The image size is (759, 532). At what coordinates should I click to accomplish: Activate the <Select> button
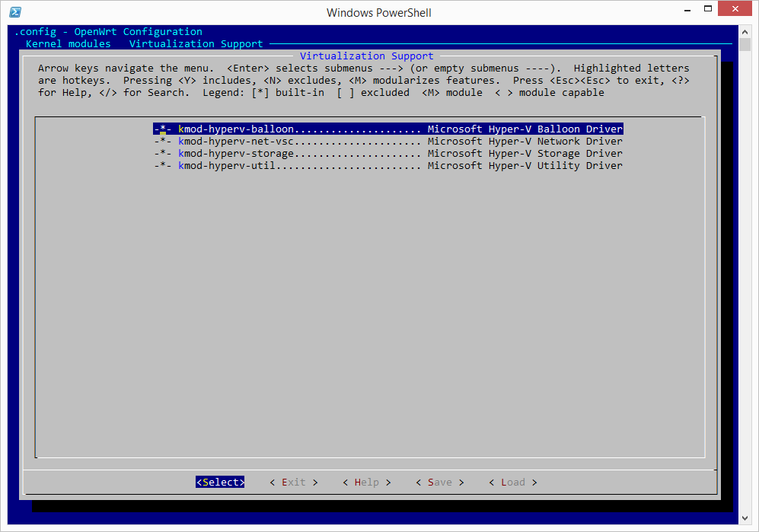[x=220, y=482]
